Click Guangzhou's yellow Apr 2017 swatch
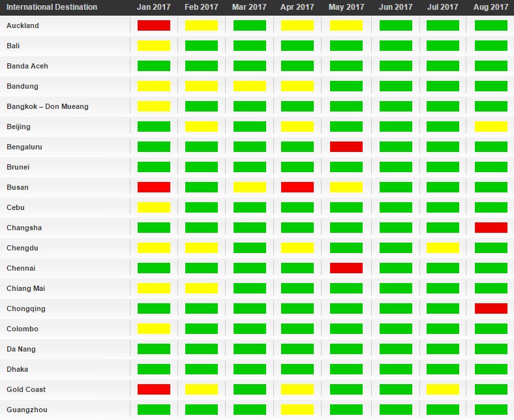Viewport: 514px width, 420px height. click(x=297, y=410)
